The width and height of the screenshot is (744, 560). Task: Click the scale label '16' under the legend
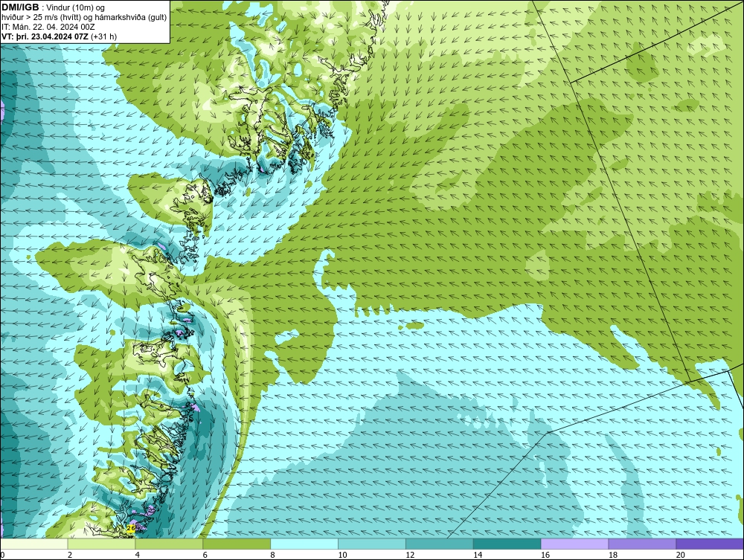(545, 555)
